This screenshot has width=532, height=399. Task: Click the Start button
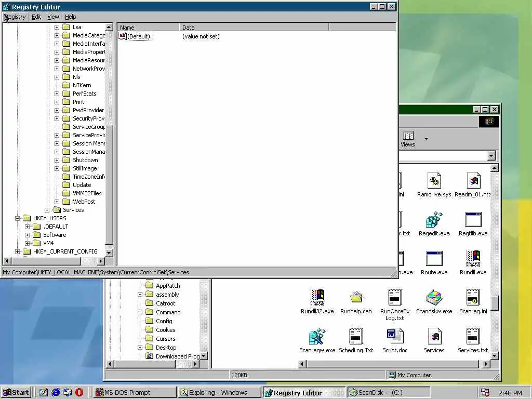tap(16, 393)
